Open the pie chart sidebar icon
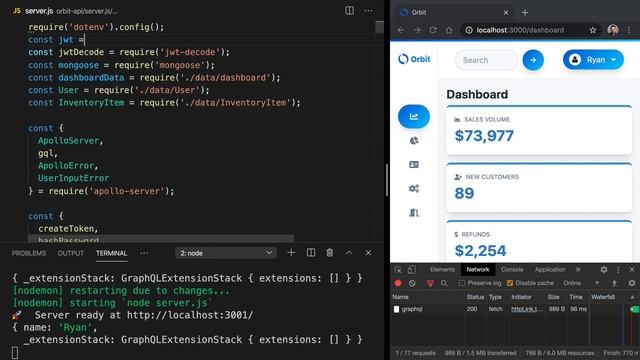The height and width of the screenshot is (360, 640). (x=414, y=141)
